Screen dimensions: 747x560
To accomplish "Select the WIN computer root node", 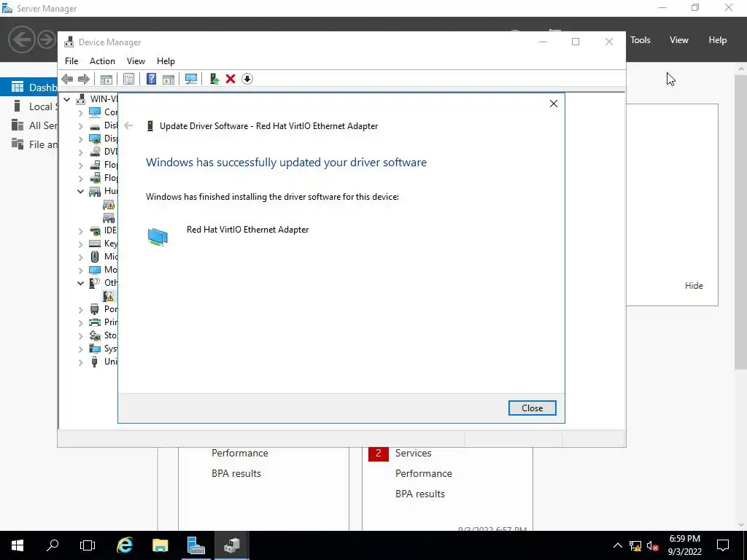I will (x=98, y=99).
